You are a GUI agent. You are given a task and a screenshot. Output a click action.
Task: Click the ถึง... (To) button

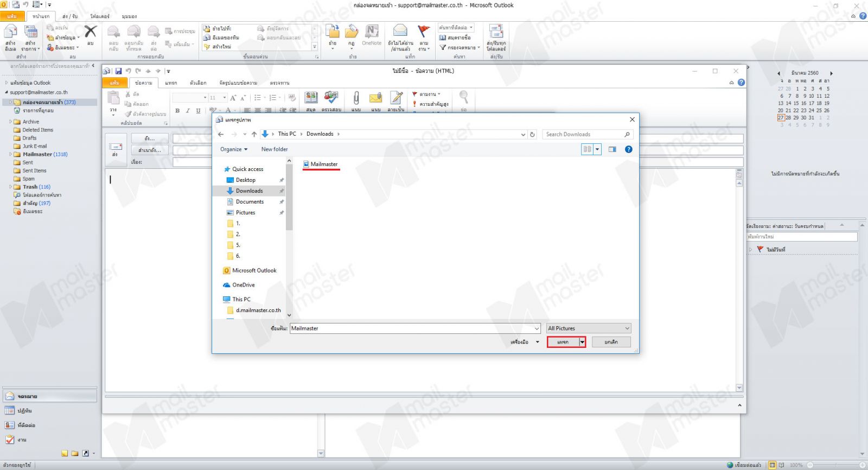[x=150, y=138]
